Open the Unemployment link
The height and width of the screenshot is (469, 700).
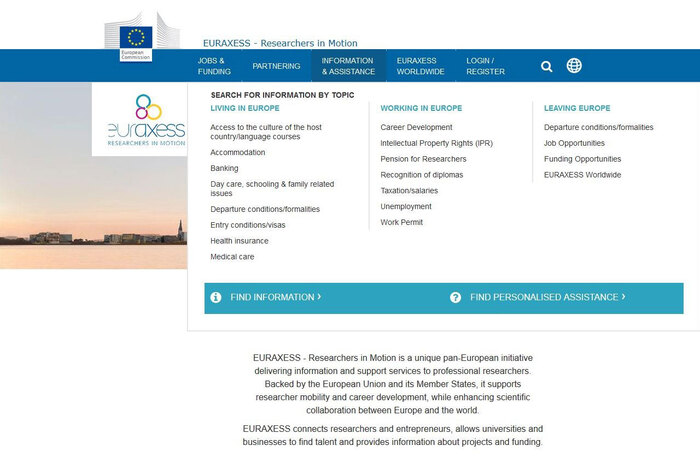click(406, 207)
